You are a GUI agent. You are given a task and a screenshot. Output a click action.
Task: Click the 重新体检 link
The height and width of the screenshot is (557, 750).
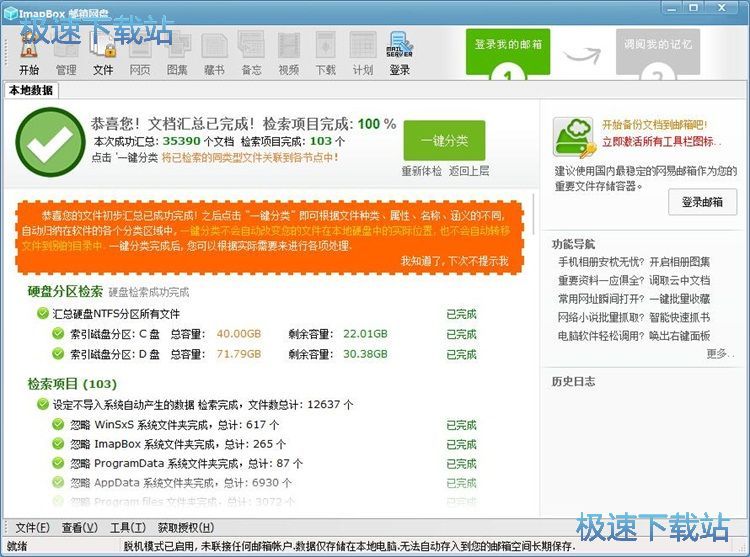pos(421,171)
